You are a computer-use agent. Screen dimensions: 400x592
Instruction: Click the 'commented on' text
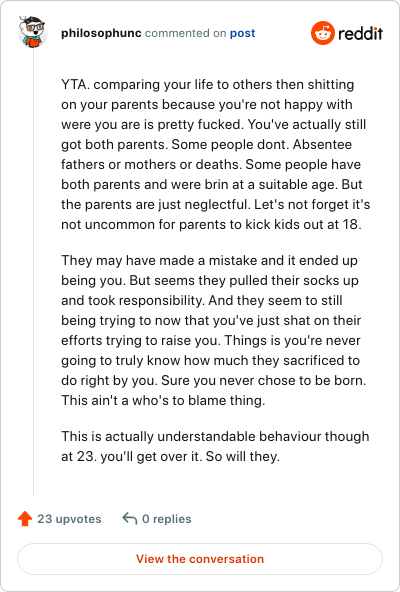click(x=185, y=33)
